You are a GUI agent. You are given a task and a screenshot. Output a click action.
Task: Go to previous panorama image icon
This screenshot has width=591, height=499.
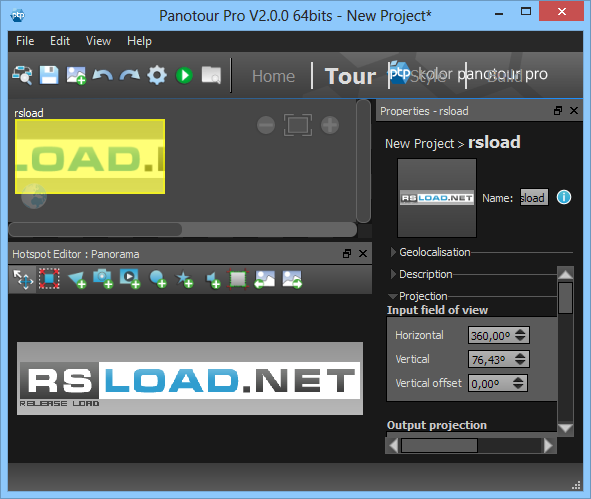265,279
